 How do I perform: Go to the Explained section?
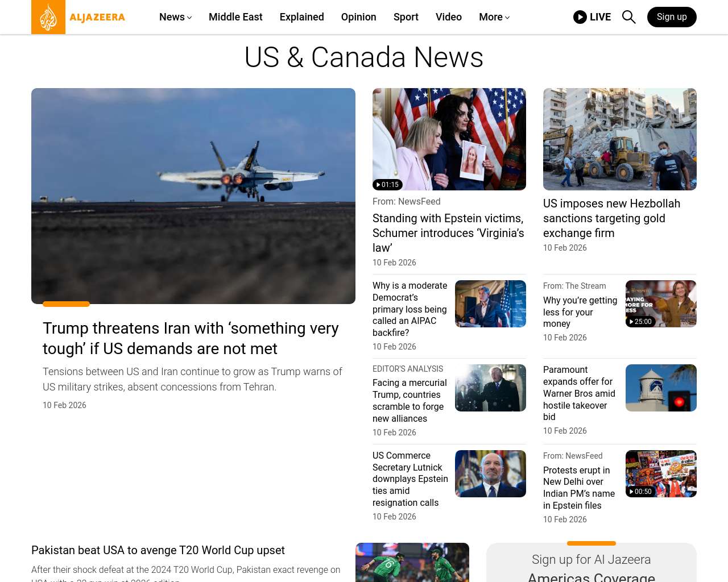(301, 17)
